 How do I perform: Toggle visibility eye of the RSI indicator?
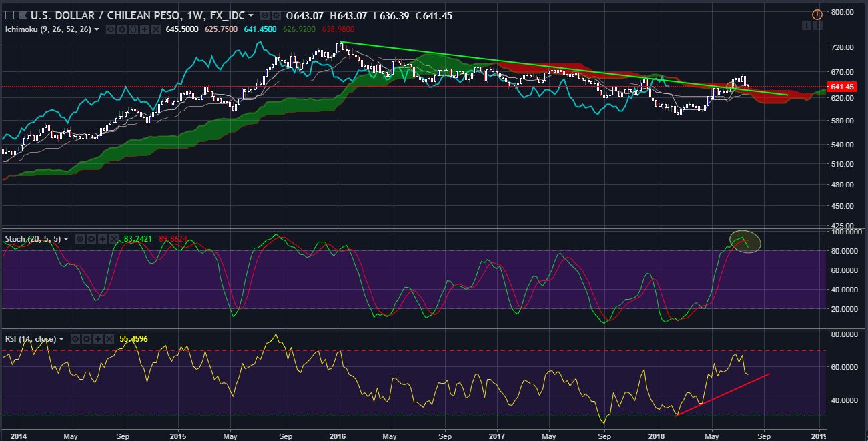tap(75, 339)
